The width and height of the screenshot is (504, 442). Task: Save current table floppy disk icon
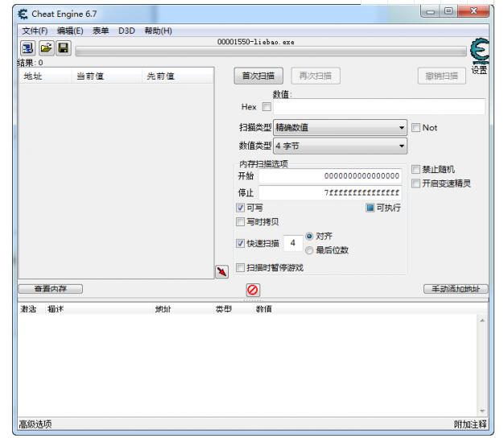pyautogui.click(x=64, y=48)
